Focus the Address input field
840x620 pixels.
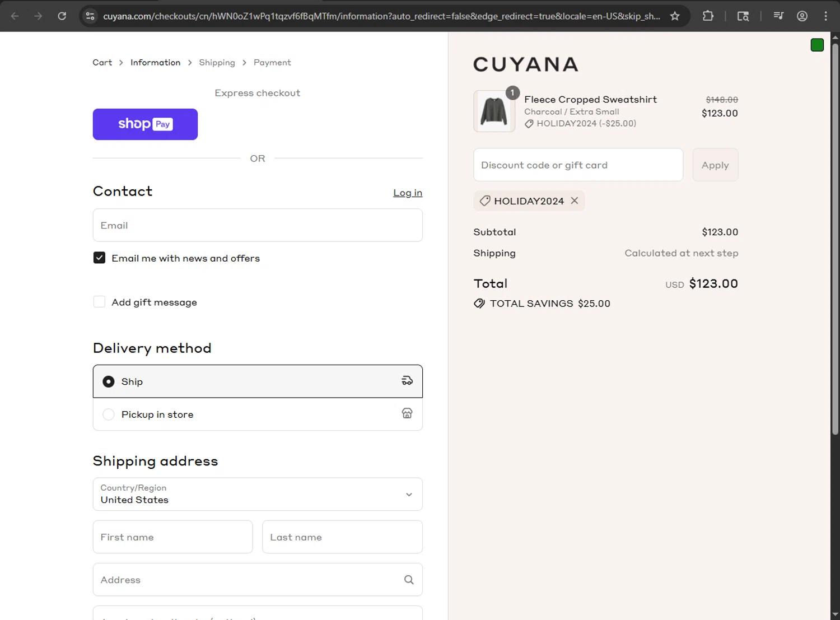point(258,580)
